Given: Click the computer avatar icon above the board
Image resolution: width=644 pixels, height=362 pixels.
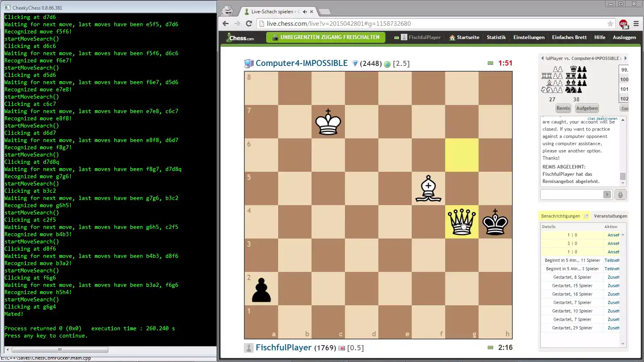Looking at the screenshot, I should coord(249,63).
